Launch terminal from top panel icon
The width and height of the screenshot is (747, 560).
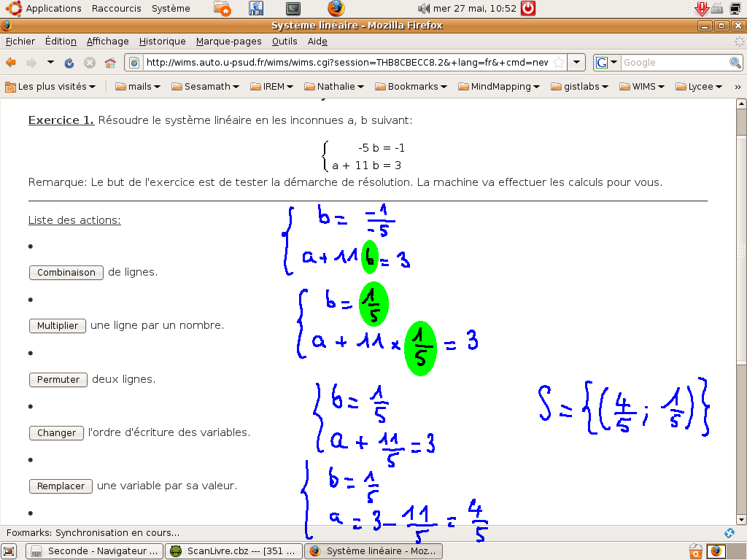click(x=293, y=9)
